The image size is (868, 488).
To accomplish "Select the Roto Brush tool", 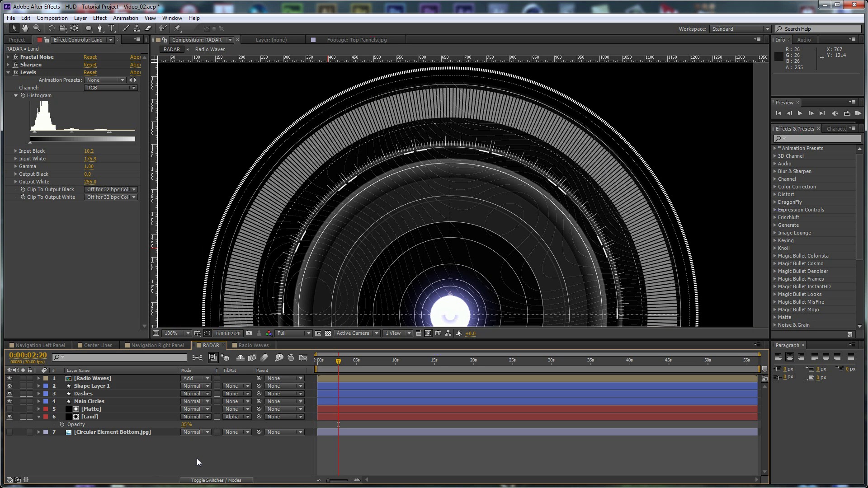I will [x=163, y=28].
